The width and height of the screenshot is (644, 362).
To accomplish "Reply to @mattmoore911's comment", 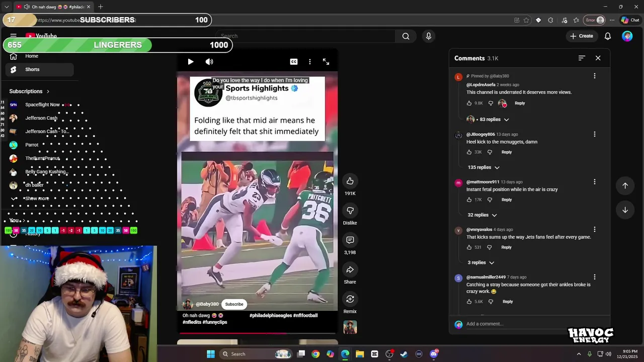I will pos(507,200).
